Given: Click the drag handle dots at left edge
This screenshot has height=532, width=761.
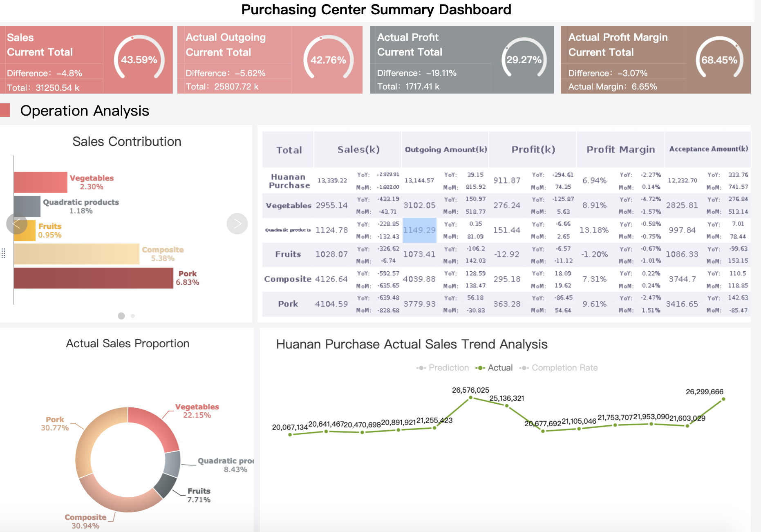Looking at the screenshot, I should (3, 253).
